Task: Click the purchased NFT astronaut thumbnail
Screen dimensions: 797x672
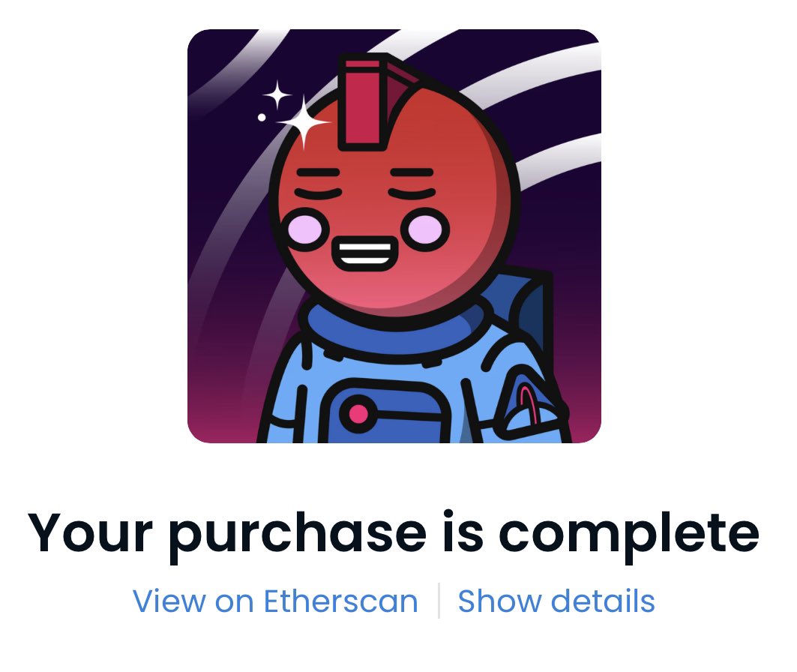Action: pos(394,235)
